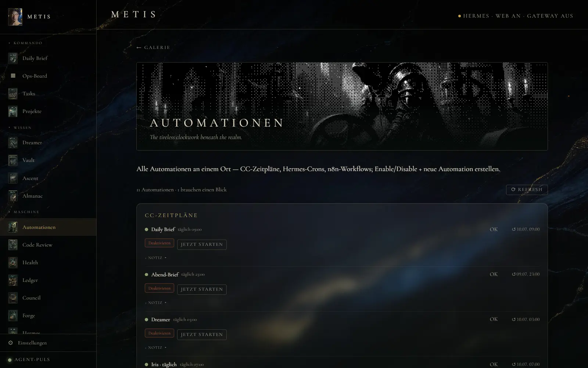This screenshot has width=588, height=368.
Task: Open Einstellungen
Action: click(48, 343)
